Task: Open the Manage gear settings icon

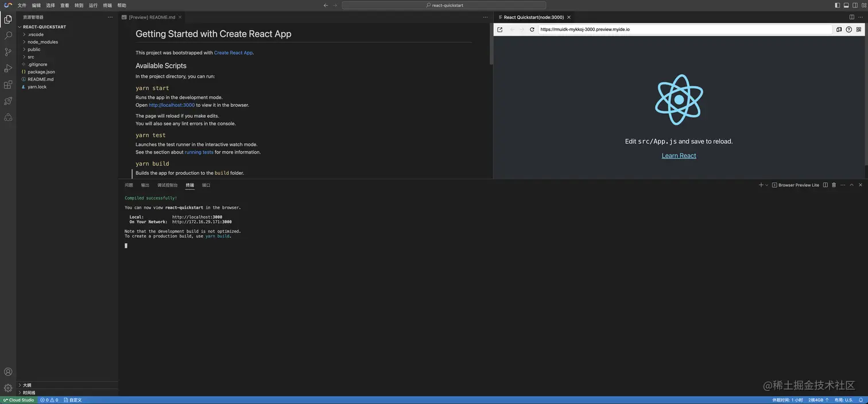Action: coord(8,388)
